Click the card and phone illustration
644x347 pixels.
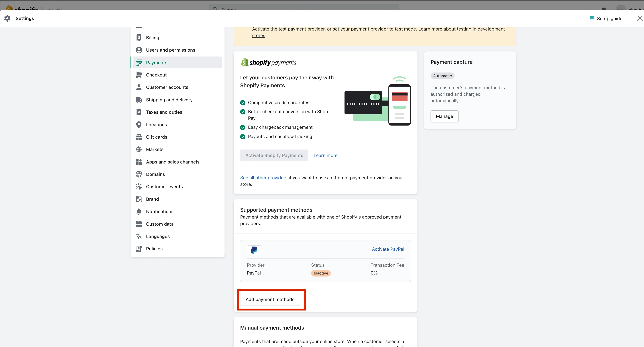tap(378, 101)
